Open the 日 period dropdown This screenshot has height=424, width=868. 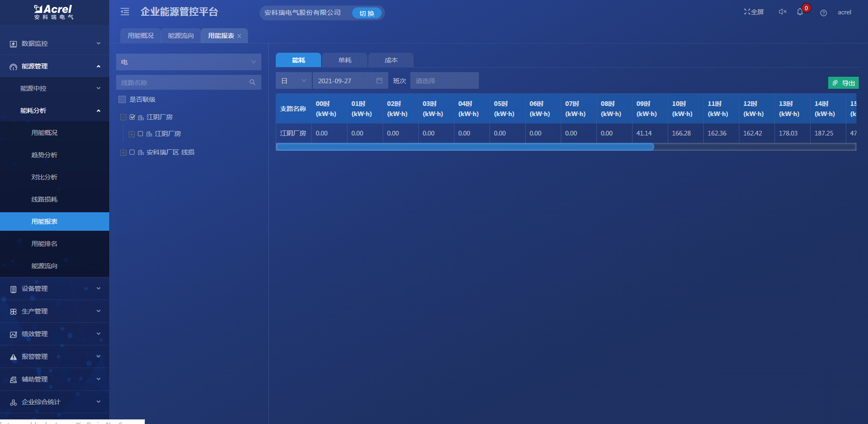click(293, 80)
